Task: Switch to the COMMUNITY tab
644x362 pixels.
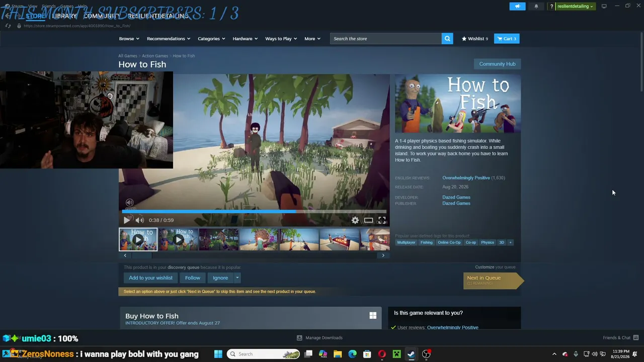Action: (102, 16)
